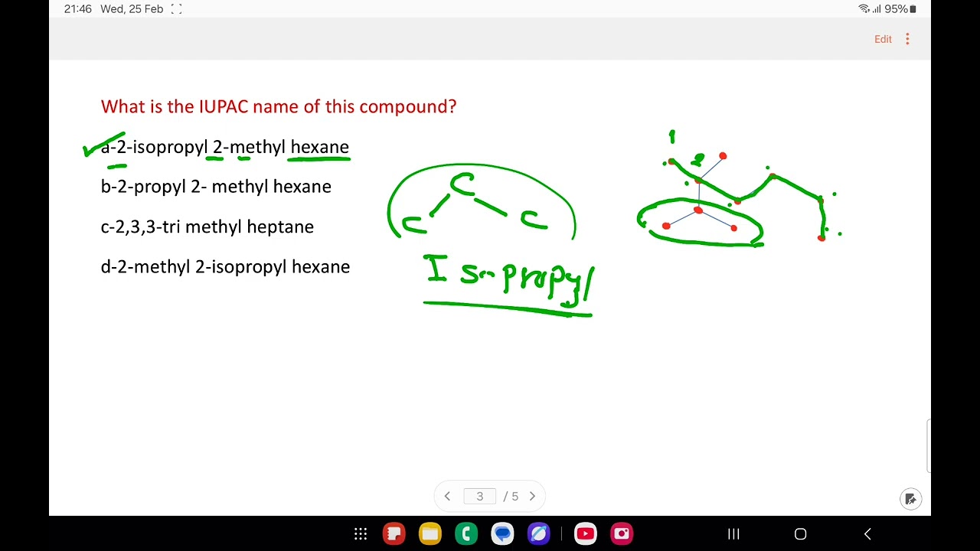Tap the pen edit floating icon

[x=910, y=499]
